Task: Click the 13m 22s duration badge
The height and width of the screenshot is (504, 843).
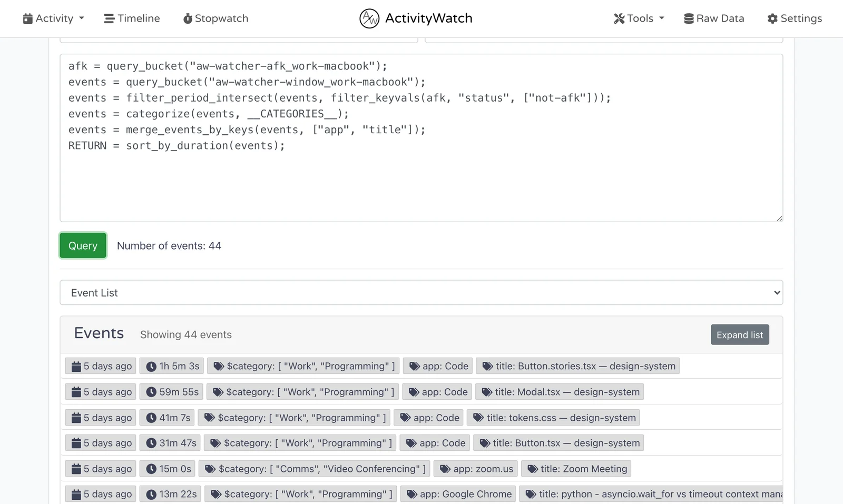Action: 170,494
